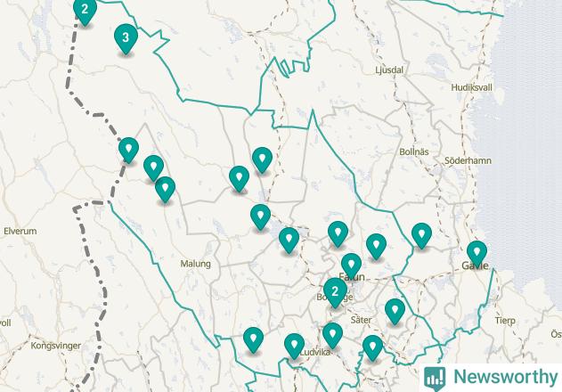Click the pin on the dashed Norwegian border
Screen dimensions: 562x392
pyautogui.click(x=128, y=151)
